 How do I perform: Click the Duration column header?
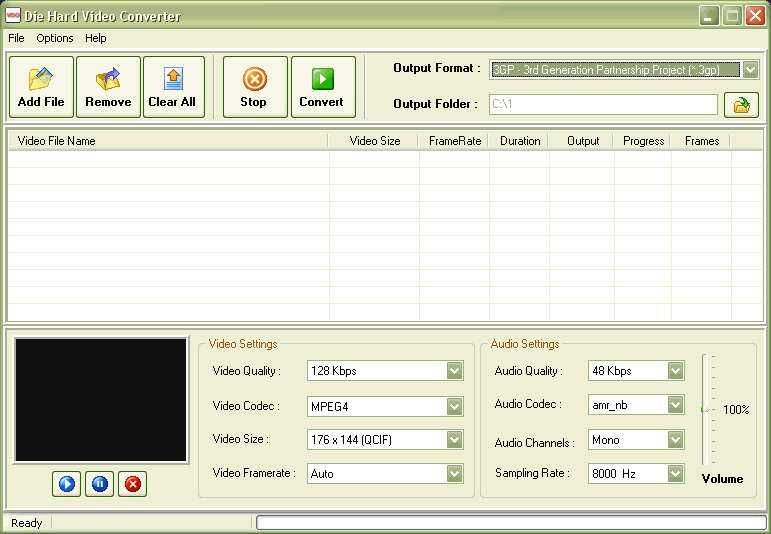pyautogui.click(x=519, y=141)
